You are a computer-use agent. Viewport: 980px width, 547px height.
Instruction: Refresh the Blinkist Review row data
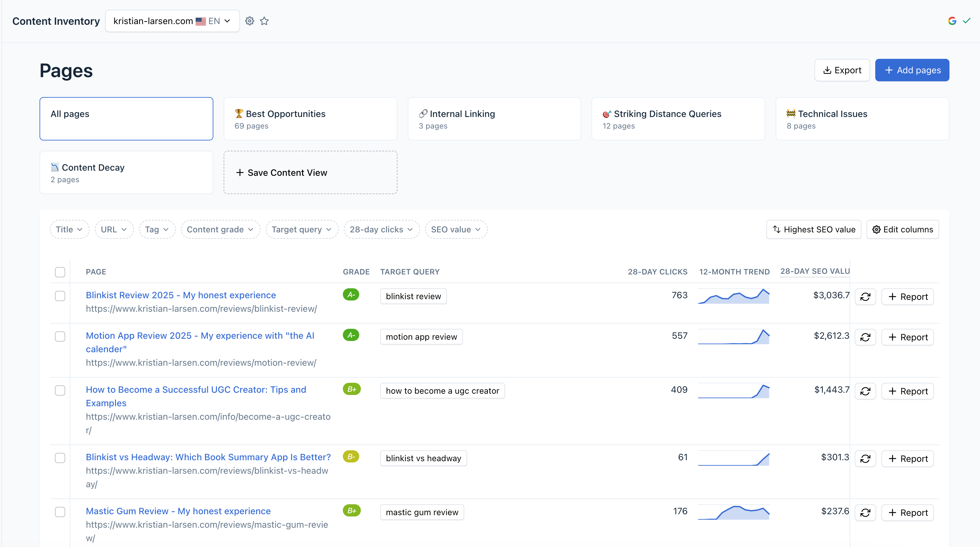pos(865,297)
